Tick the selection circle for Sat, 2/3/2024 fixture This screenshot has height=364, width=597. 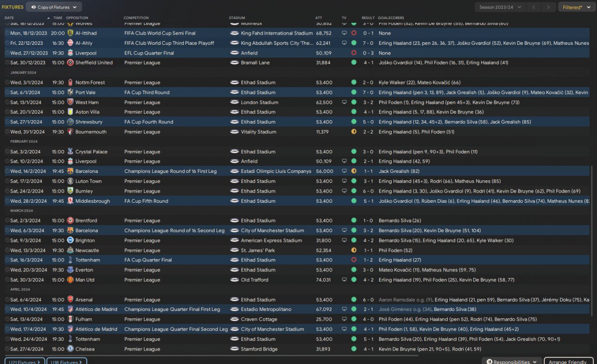[7, 220]
